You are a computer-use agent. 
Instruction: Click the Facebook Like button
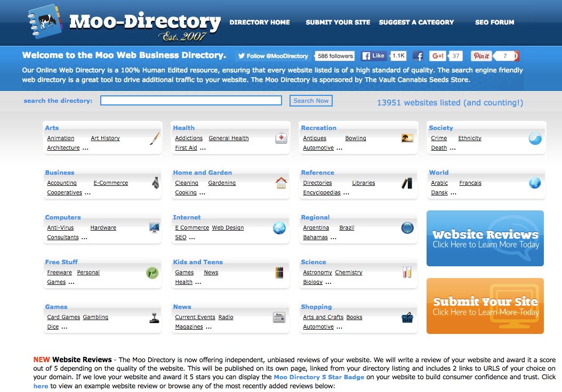click(x=373, y=56)
